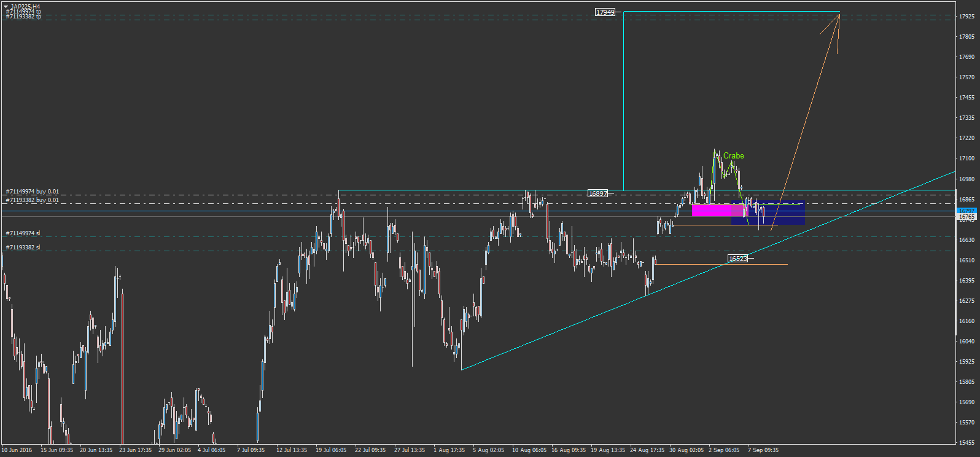Screen dimensions: 980x457
Task: Click the 7 Sep 09:35 time label
Action: (x=763, y=450)
